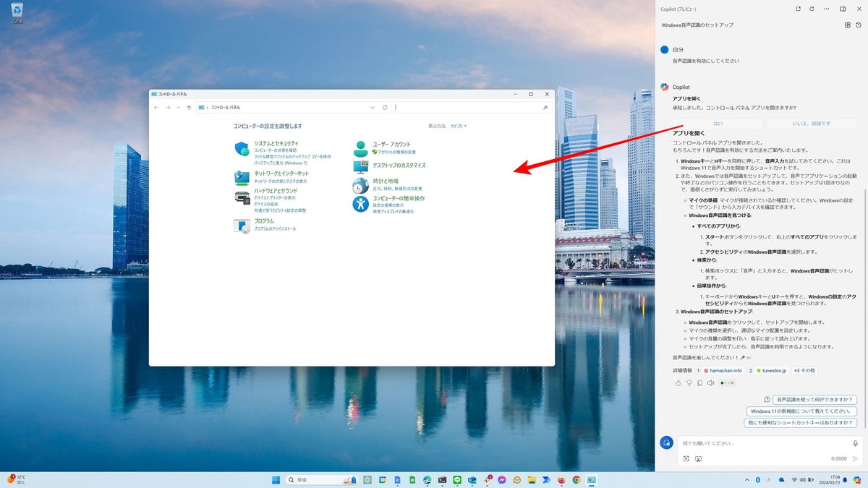The image size is (868, 488).
Task: Click the Control Panel search magnifier icon
Action: [x=545, y=107]
